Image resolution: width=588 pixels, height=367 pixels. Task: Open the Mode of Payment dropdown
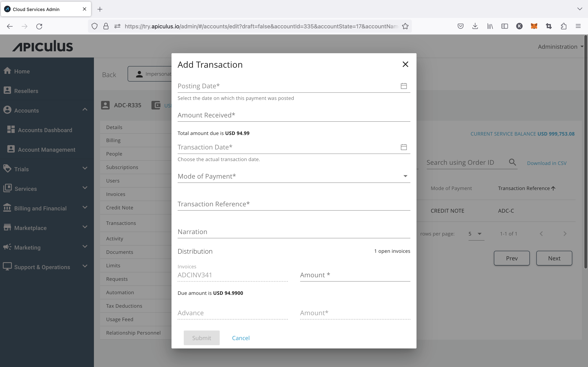(x=405, y=176)
